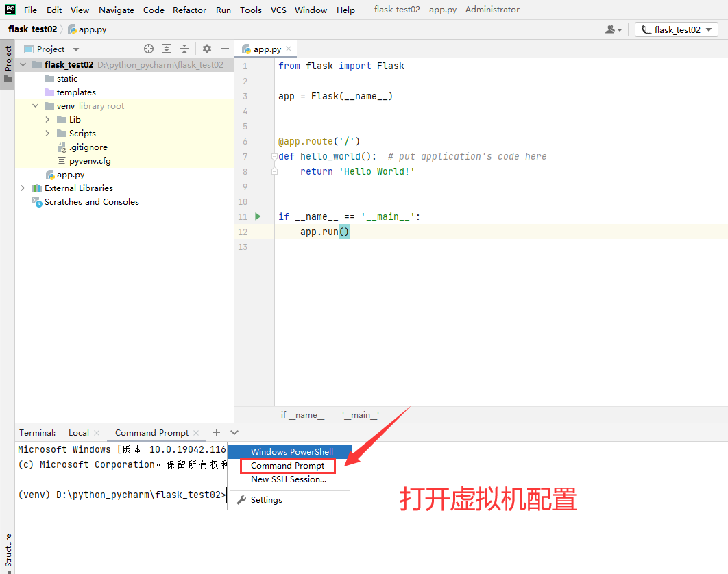Collapse the venv library root folder
The height and width of the screenshot is (574, 728).
35,105
